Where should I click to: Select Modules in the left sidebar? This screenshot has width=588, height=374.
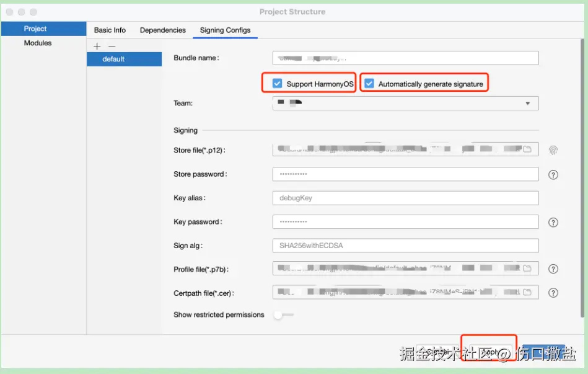pos(38,43)
